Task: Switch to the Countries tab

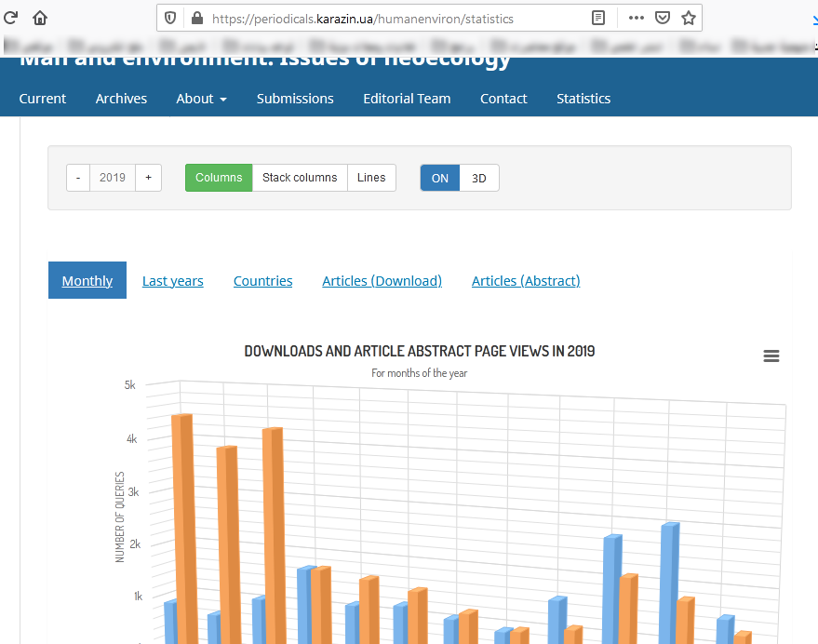Action: [x=263, y=281]
